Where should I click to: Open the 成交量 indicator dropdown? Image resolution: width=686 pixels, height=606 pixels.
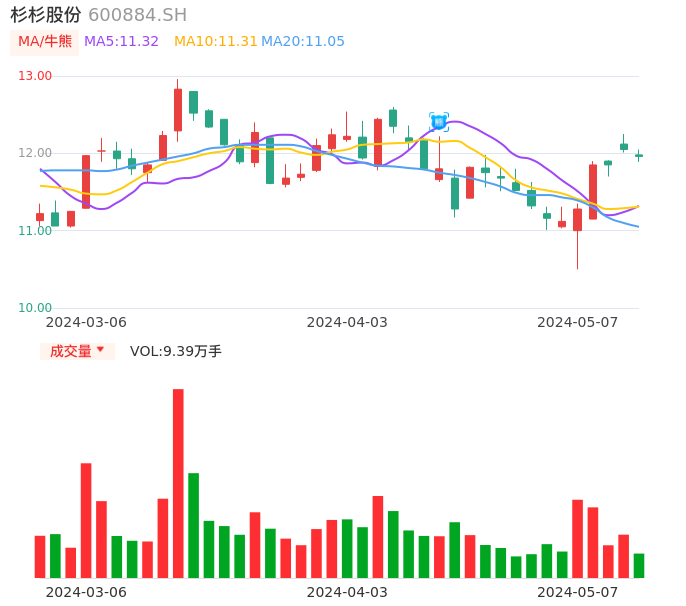pyautogui.click(x=77, y=351)
